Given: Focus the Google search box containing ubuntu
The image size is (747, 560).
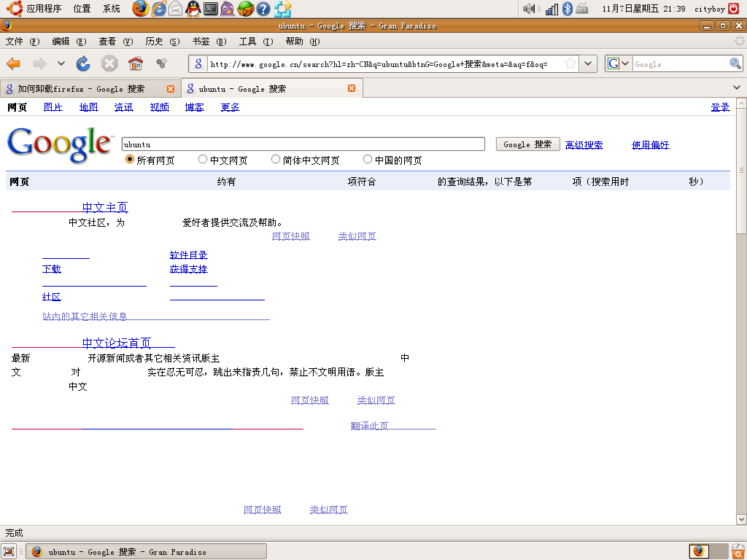Looking at the screenshot, I should pyautogui.click(x=303, y=144).
